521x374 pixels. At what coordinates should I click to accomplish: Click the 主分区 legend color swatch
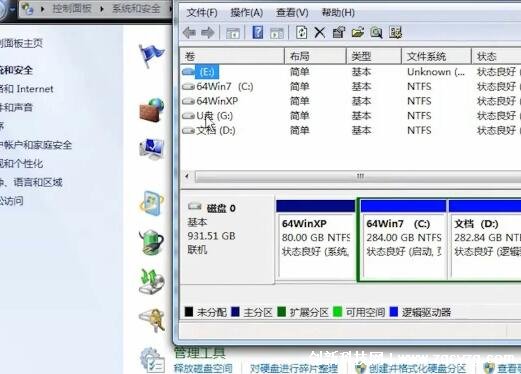[x=235, y=312]
